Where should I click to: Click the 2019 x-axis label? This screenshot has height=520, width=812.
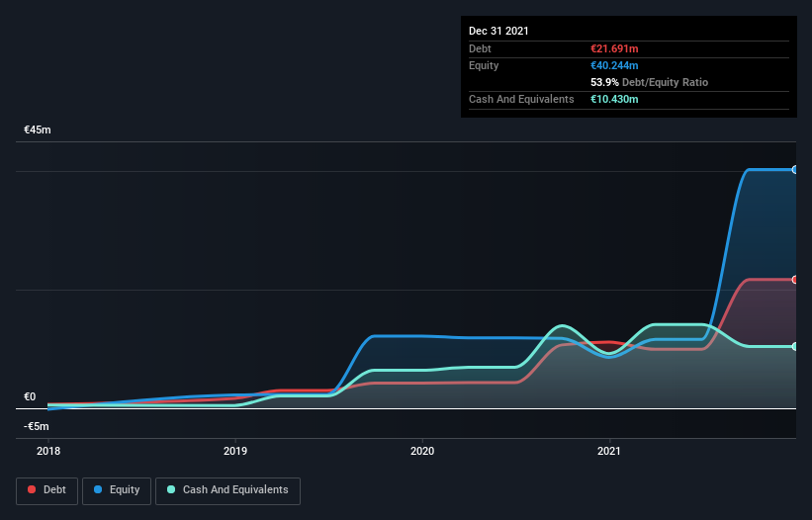point(235,451)
